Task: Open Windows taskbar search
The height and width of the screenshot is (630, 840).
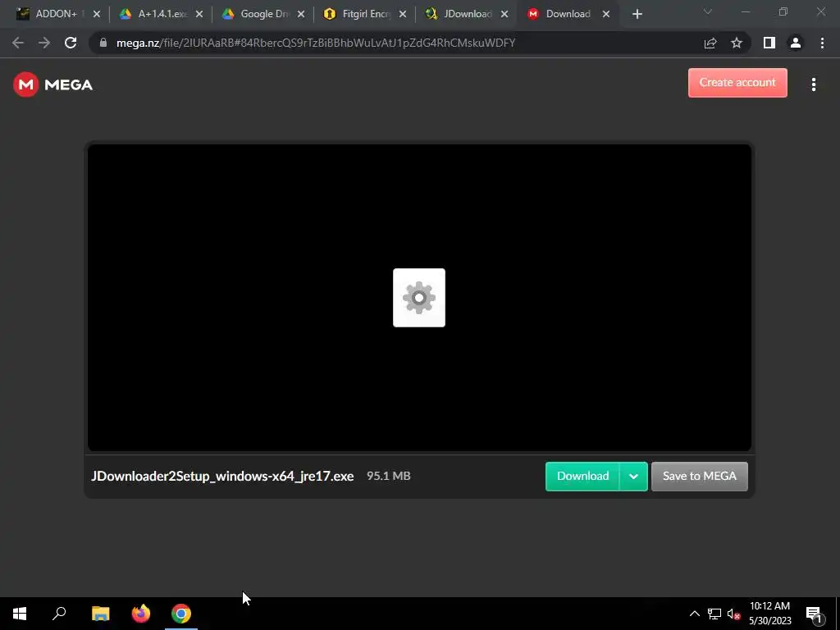Action: click(59, 614)
